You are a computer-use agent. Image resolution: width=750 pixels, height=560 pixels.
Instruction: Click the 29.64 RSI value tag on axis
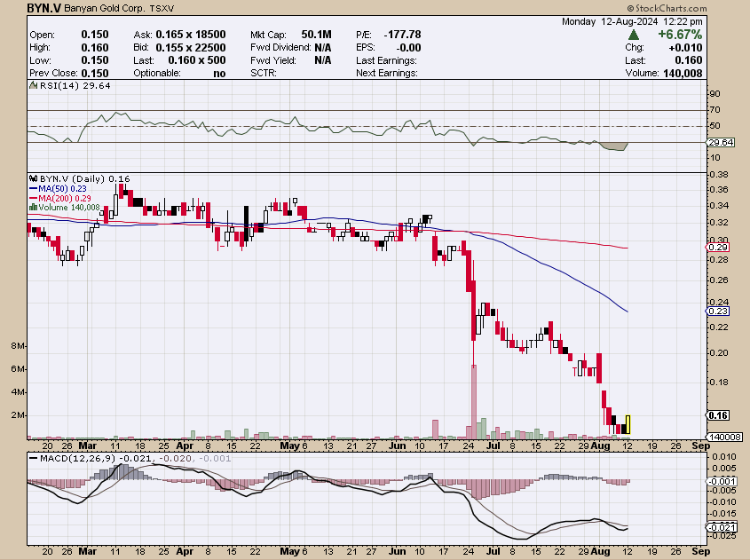[x=721, y=143]
